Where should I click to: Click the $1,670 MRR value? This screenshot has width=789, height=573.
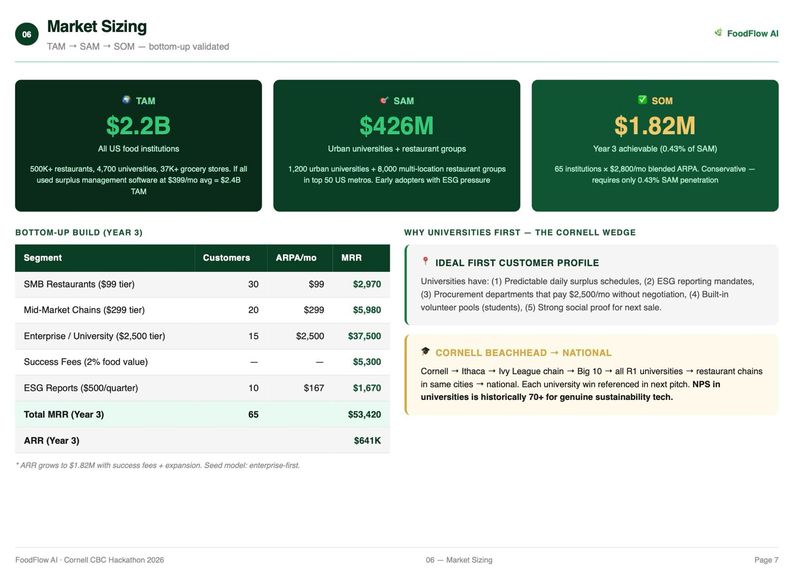tap(367, 388)
